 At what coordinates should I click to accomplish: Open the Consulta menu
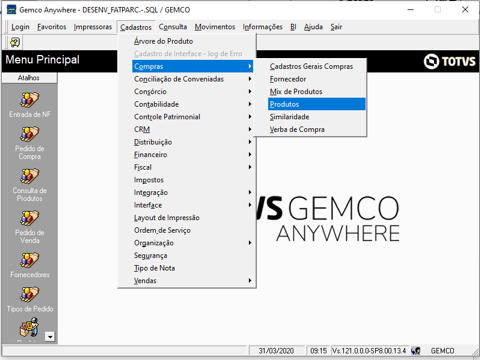pos(173,27)
